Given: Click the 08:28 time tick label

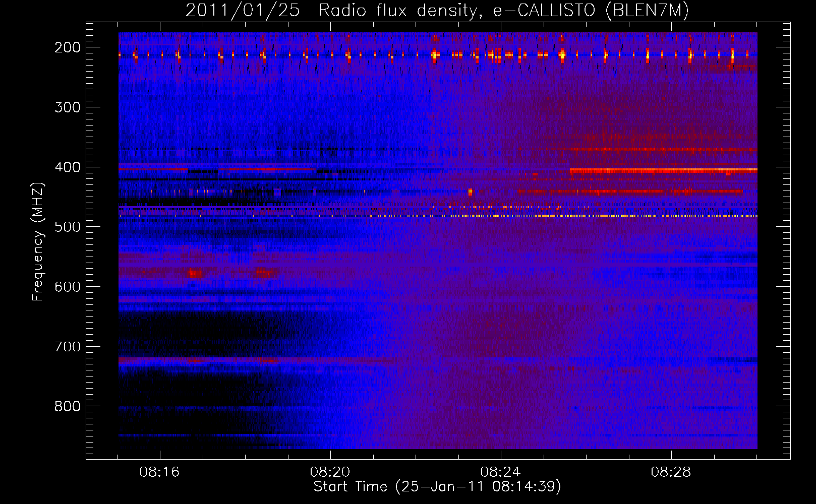Looking at the screenshot, I should (671, 472).
